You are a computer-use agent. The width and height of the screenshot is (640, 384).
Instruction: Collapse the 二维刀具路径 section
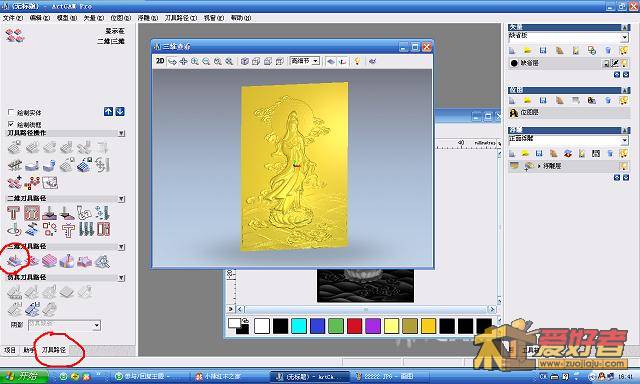122,199
